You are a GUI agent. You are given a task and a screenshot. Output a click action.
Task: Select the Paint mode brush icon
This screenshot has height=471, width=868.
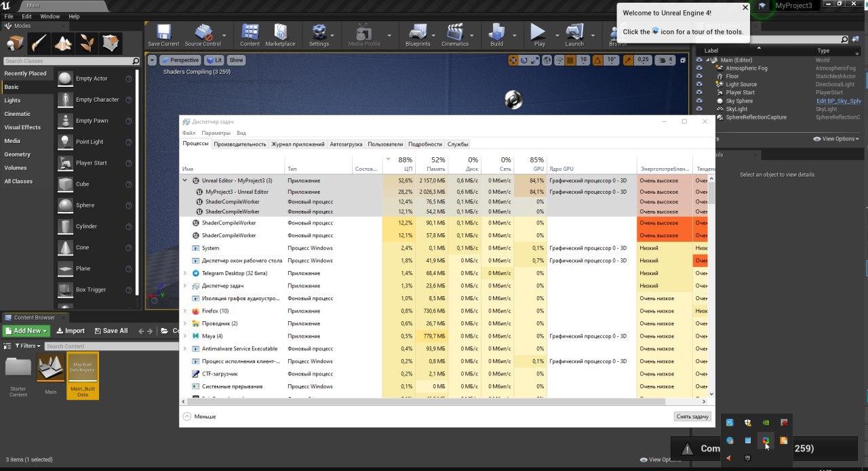point(39,43)
